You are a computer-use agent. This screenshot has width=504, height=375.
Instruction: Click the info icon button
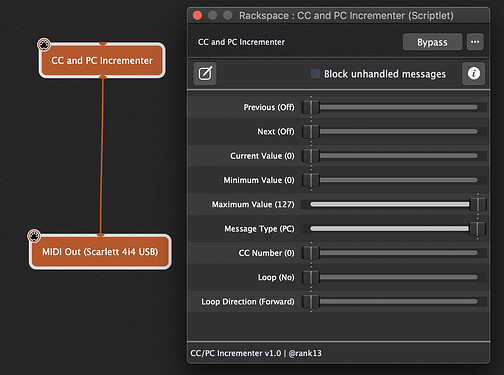point(473,73)
